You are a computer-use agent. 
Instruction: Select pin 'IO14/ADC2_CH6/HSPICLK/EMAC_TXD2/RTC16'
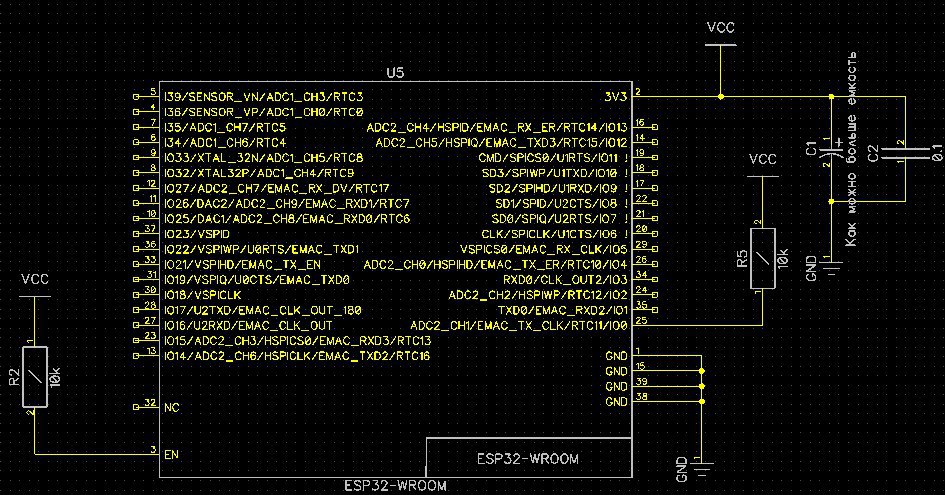(x=297, y=356)
